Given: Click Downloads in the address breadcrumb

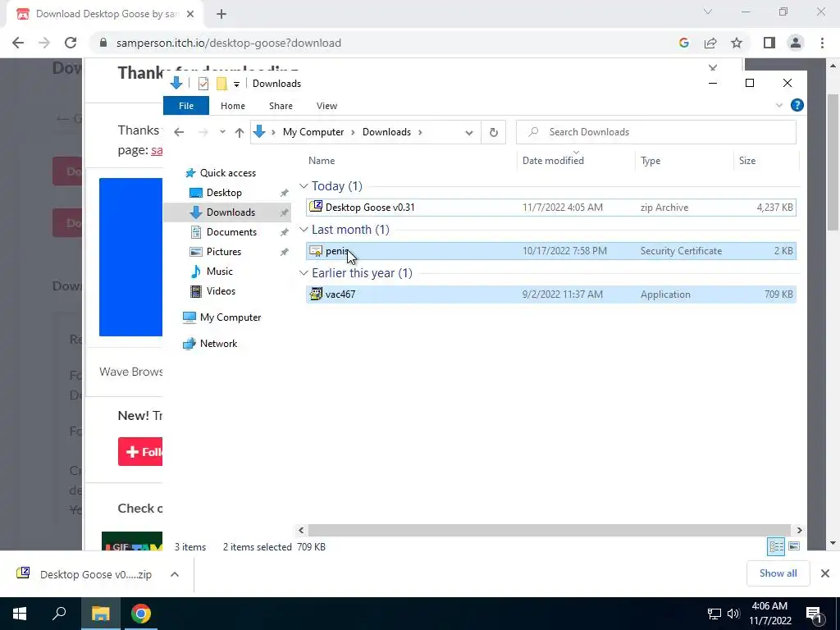Looking at the screenshot, I should coord(386,132).
